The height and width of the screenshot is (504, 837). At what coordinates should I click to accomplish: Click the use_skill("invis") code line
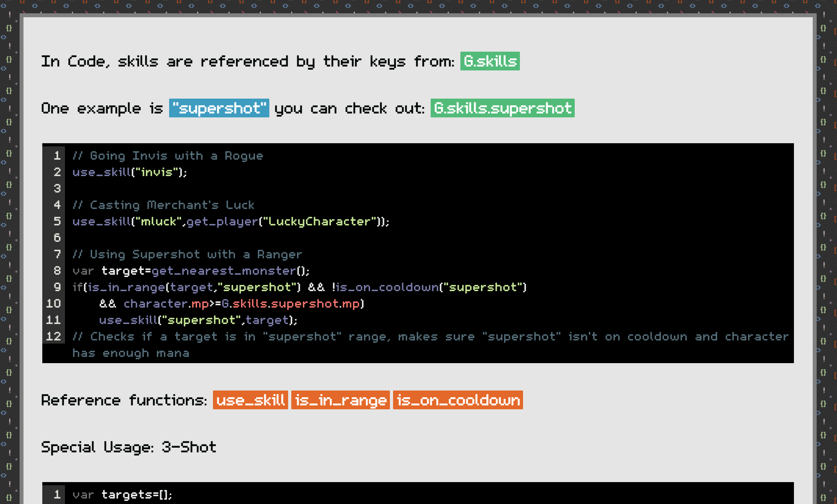[130, 172]
